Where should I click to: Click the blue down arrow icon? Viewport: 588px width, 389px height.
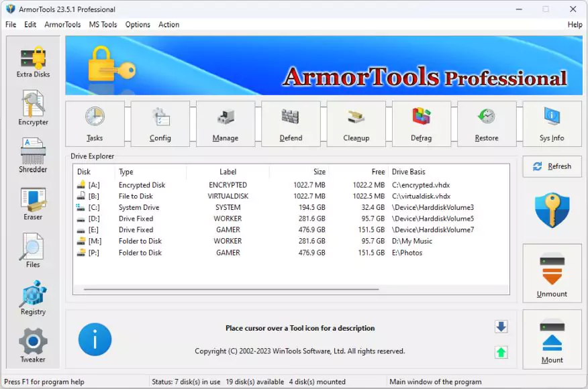click(x=501, y=327)
